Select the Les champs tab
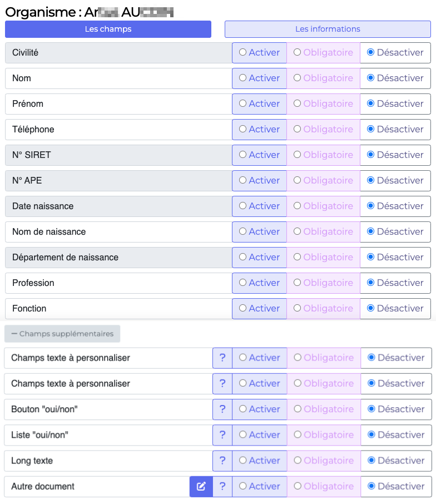The image size is (436, 504). [108, 29]
